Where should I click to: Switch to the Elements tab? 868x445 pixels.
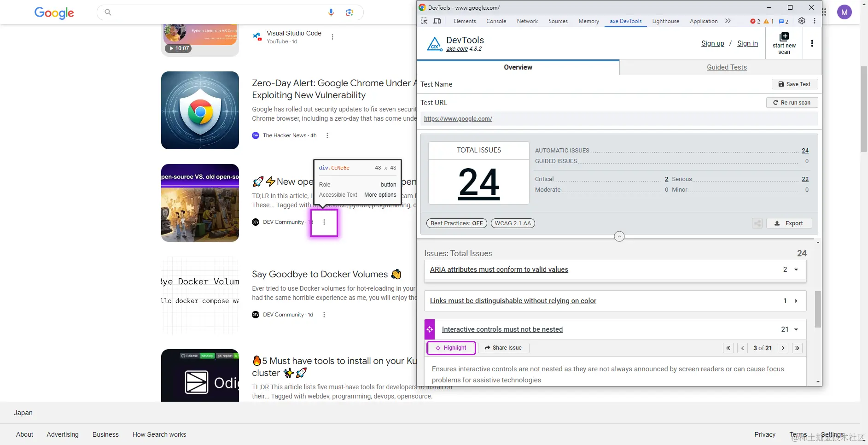click(x=465, y=21)
